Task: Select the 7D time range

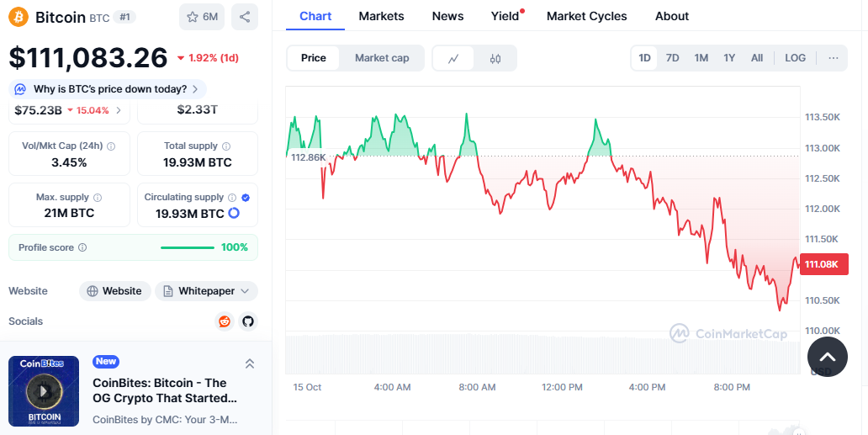Action: [672, 58]
